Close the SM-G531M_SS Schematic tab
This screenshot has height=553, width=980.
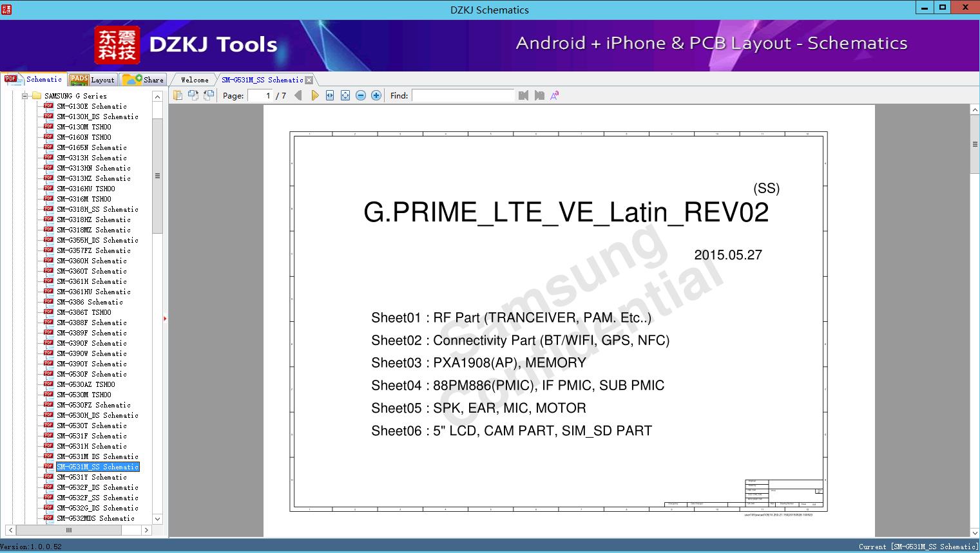click(x=309, y=80)
